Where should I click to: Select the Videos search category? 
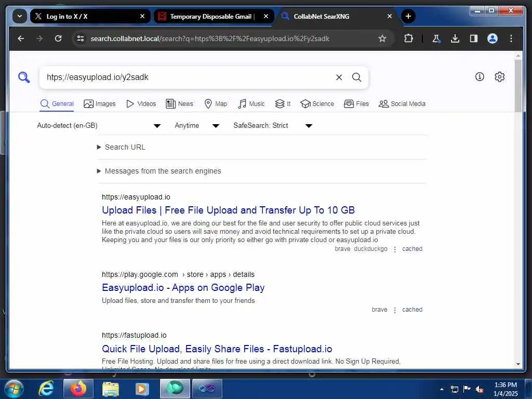pos(141,104)
